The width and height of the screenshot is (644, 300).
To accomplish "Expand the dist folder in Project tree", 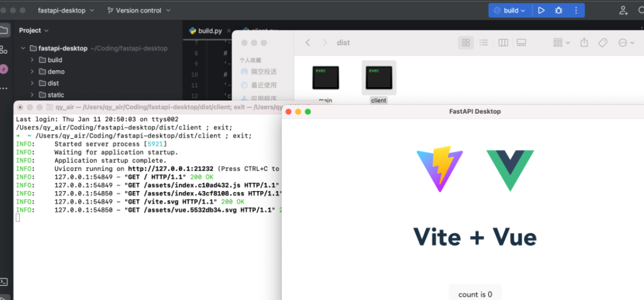I will pos(33,83).
